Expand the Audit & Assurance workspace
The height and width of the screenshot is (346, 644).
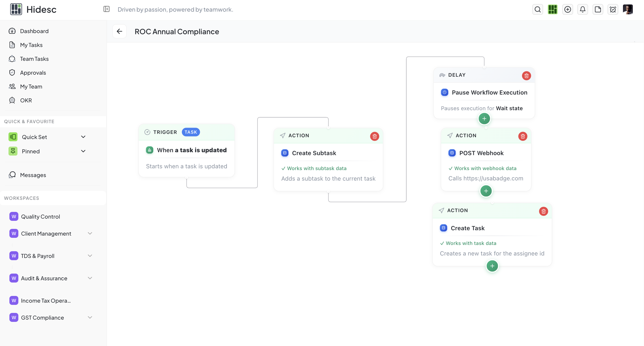coord(90,278)
